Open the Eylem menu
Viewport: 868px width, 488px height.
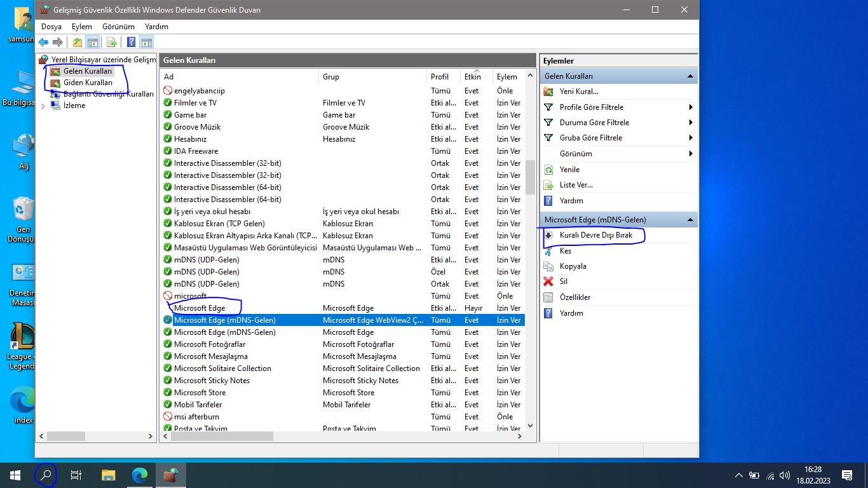(x=81, y=27)
